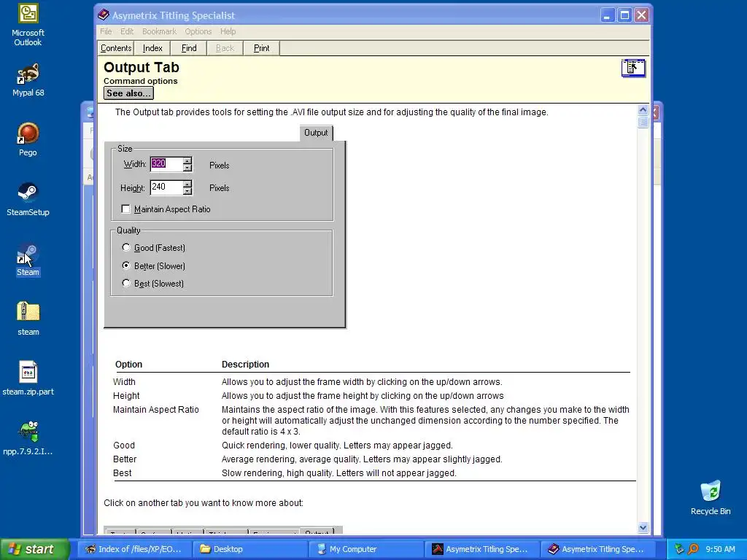This screenshot has height=560, width=747.
Task: Click the 'Height' option in the table
Action: [x=126, y=396]
